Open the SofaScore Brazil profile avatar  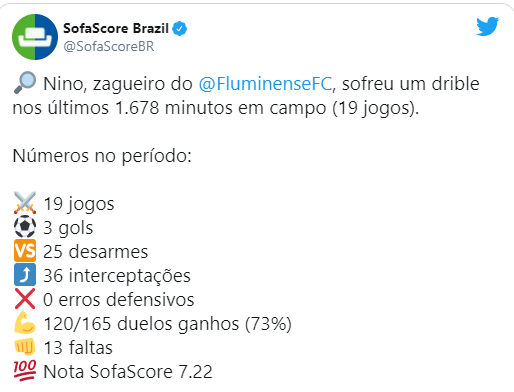click(x=35, y=37)
